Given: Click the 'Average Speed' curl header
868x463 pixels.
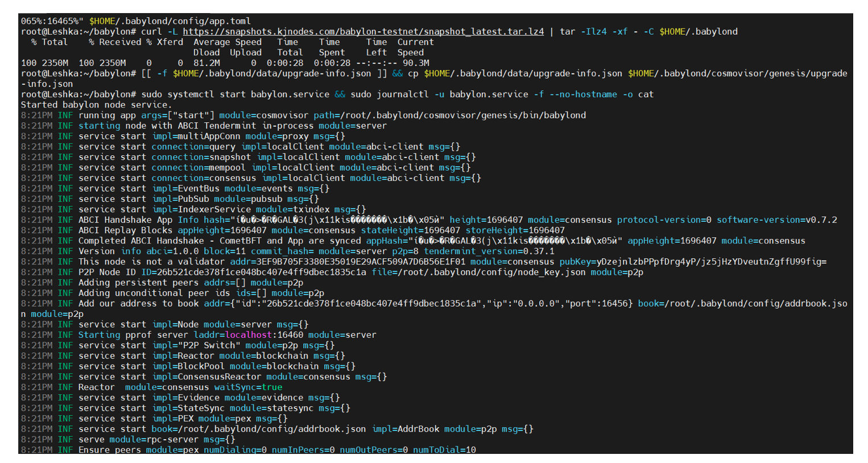Looking at the screenshot, I should (x=228, y=42).
